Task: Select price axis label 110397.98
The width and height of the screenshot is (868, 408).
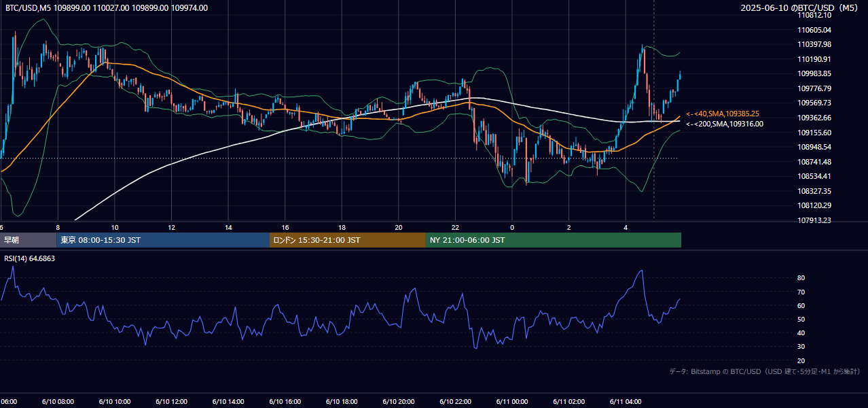Action: tap(814, 44)
